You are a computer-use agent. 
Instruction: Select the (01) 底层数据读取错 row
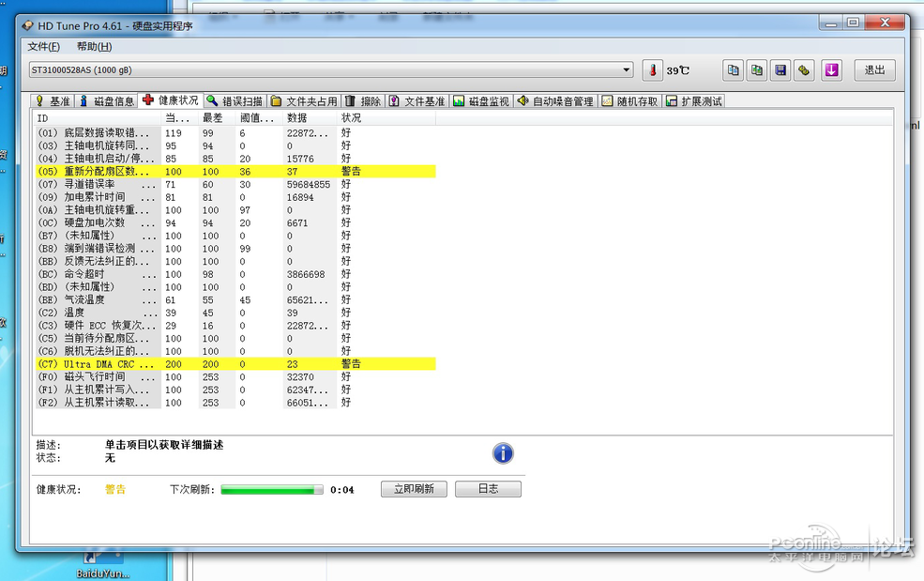[235, 132]
